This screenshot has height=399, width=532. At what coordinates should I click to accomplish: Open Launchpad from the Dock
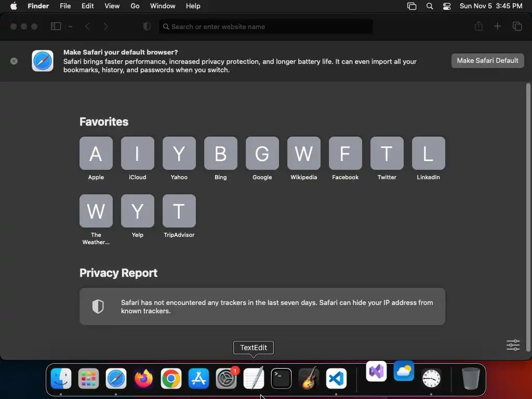point(88,378)
